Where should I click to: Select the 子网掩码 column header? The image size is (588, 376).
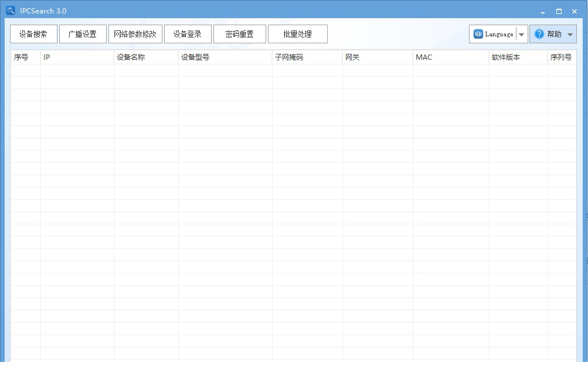[307, 57]
